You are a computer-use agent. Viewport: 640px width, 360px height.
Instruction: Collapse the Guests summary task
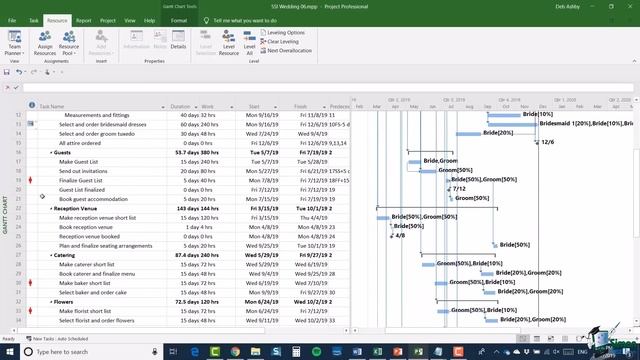click(51, 153)
